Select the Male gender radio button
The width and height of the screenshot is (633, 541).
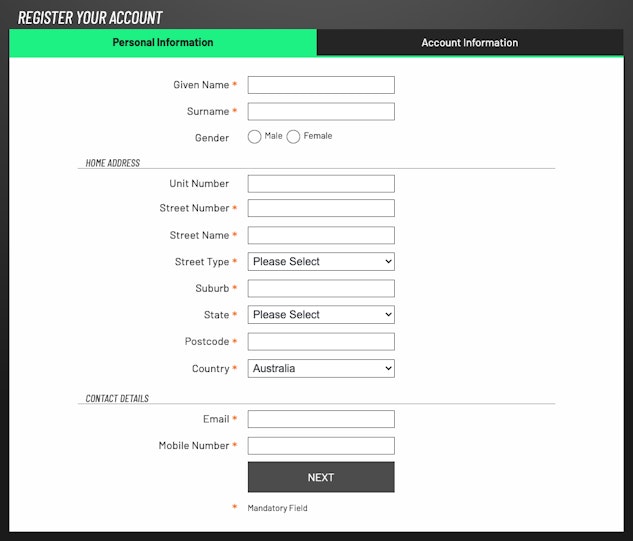(254, 137)
